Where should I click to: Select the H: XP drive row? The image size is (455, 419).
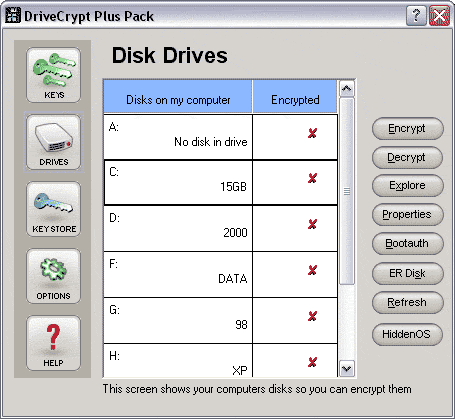click(221, 361)
